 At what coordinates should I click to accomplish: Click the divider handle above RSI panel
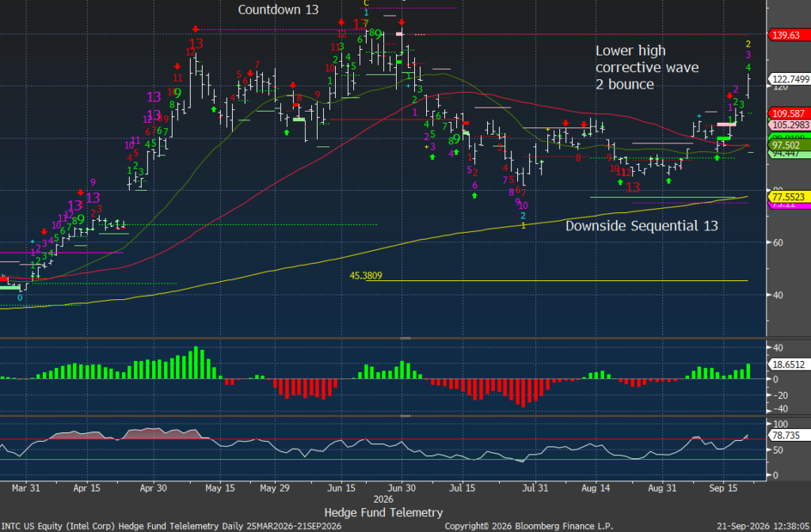pos(405,416)
